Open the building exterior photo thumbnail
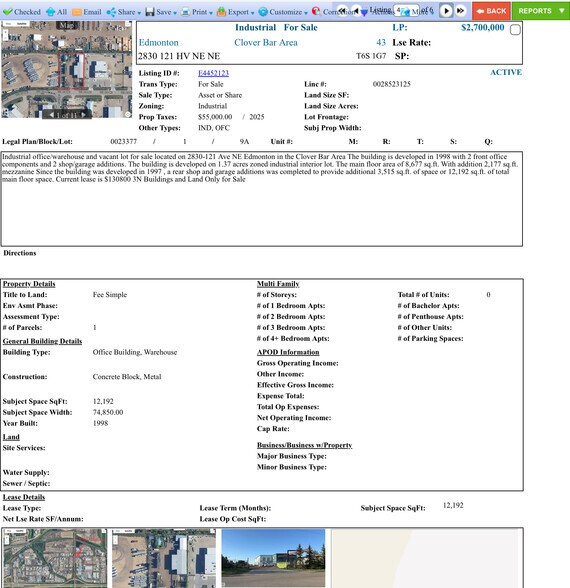Image resolution: width=570 pixels, height=588 pixels. click(x=273, y=558)
